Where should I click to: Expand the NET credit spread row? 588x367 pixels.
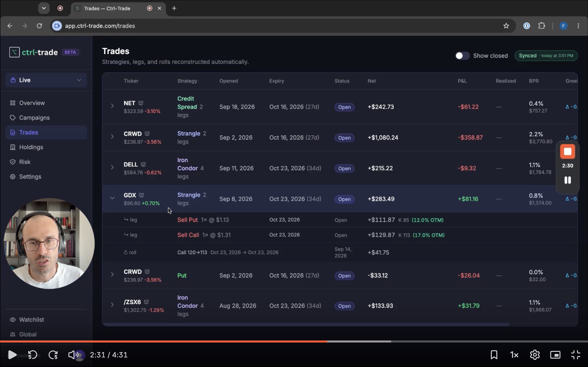112,106
